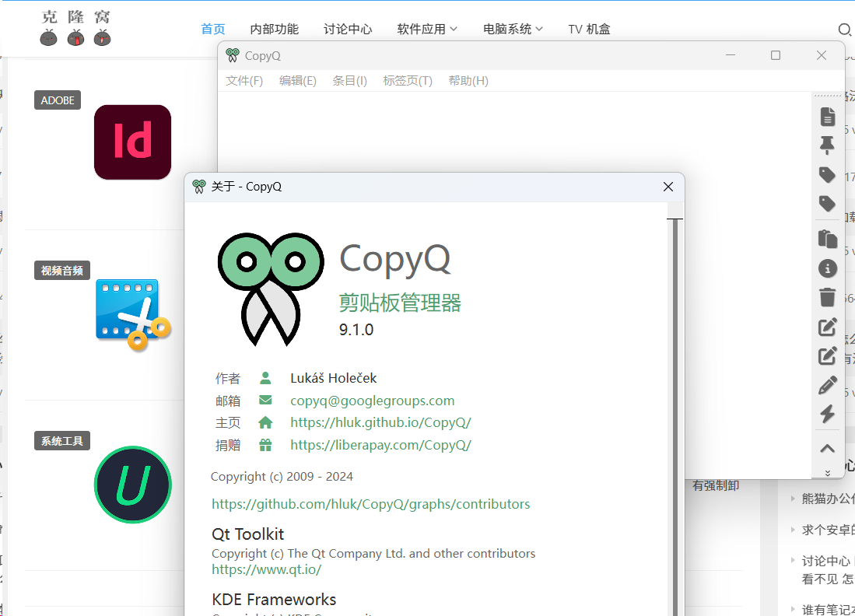Open 讨论中心 in website navigation bar
855x616 pixels.
tap(348, 29)
